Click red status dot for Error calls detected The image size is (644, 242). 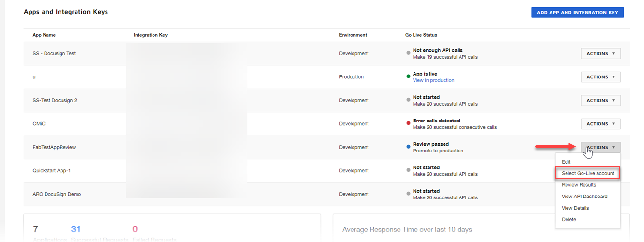pyautogui.click(x=408, y=123)
